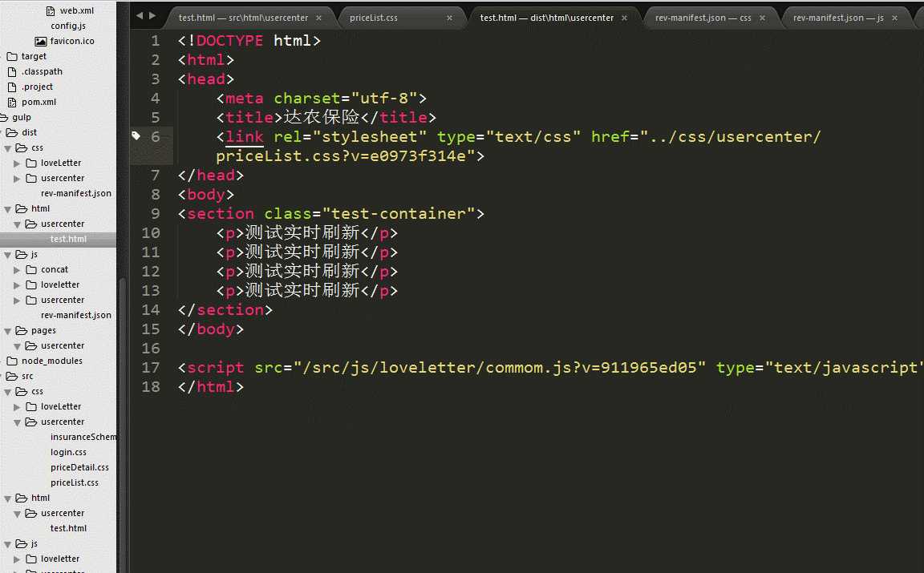Screen dimensions: 924x573
Task: Click the gulp folder icon
Action: [4, 118]
